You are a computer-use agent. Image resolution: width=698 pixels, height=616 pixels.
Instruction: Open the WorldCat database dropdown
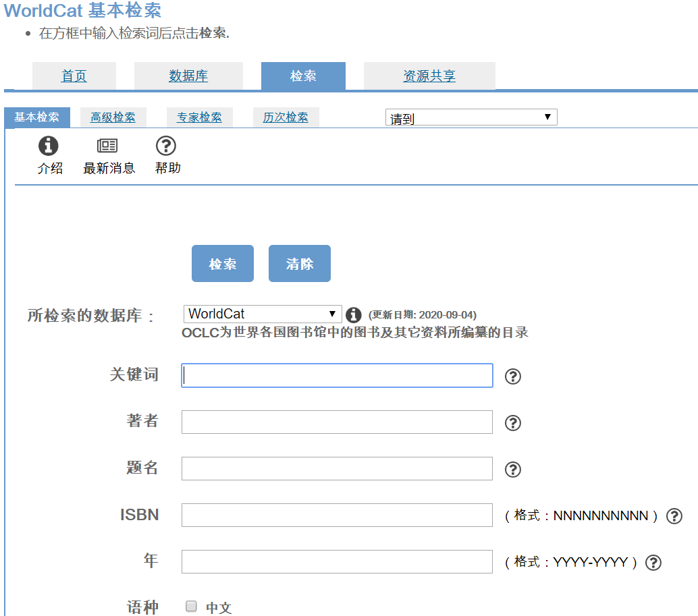(262, 314)
